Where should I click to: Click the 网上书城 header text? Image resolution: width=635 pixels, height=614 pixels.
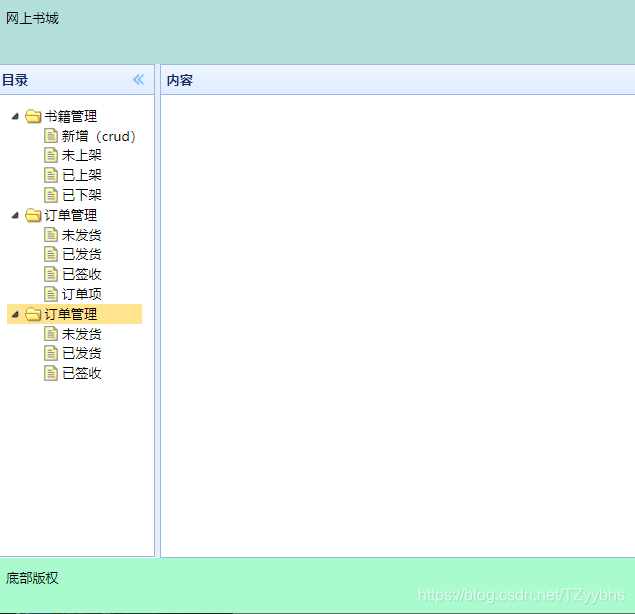[32, 18]
